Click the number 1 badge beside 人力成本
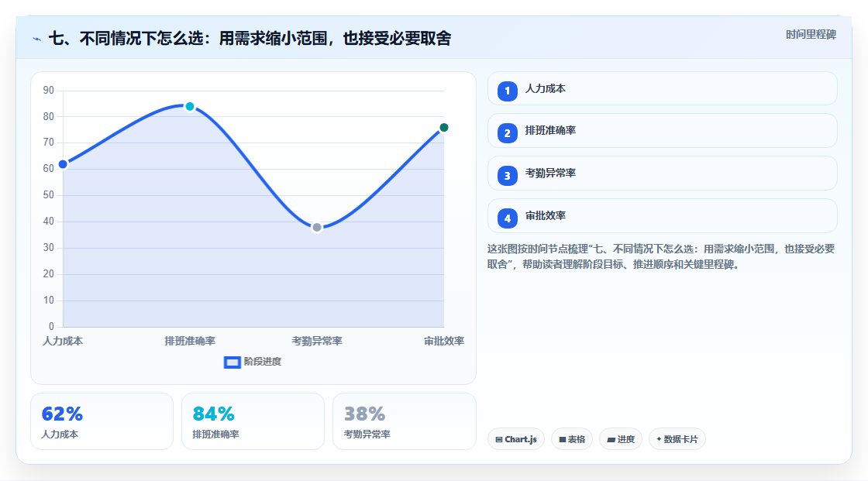The width and height of the screenshot is (868, 481). point(507,91)
